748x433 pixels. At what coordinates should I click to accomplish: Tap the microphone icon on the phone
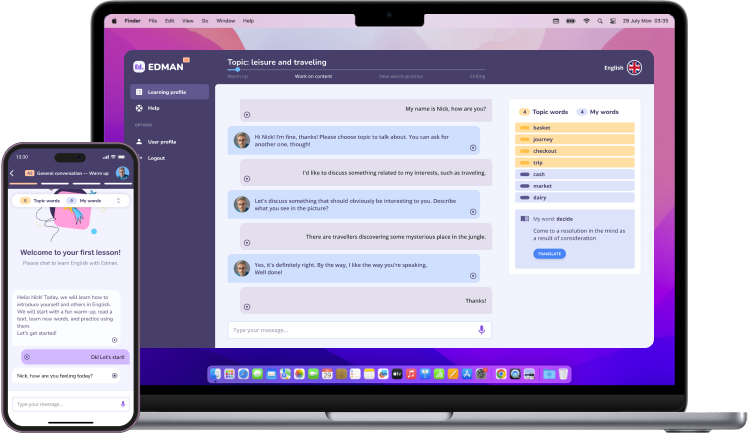pyautogui.click(x=123, y=403)
